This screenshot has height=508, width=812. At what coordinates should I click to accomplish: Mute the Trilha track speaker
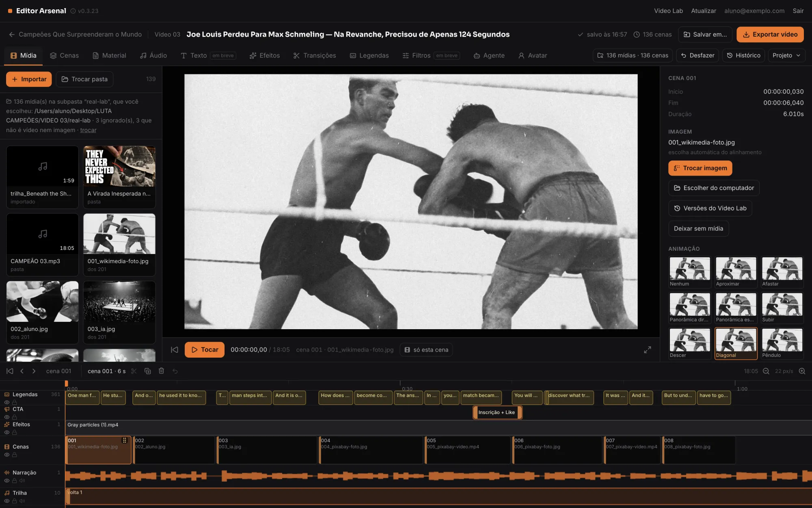coord(22,501)
